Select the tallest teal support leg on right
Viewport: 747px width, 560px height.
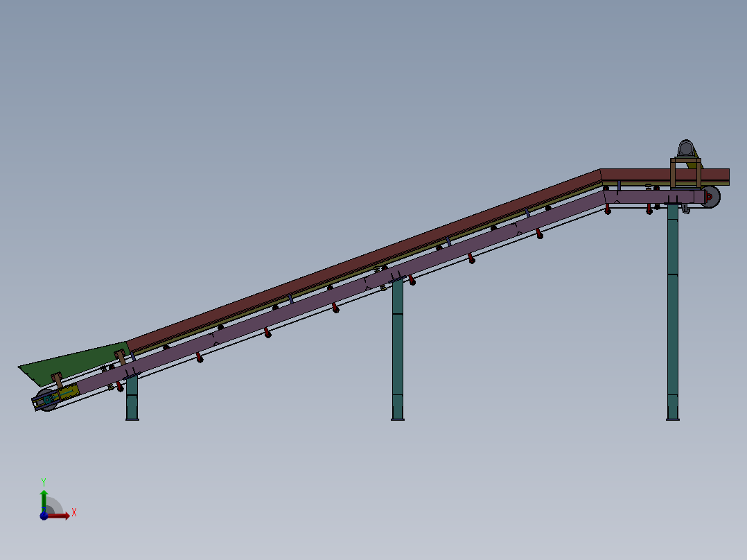[x=672, y=312]
